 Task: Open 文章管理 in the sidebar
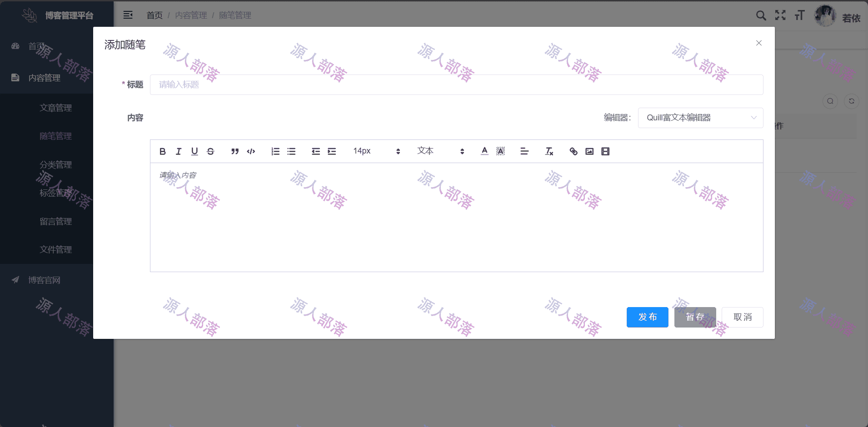56,108
